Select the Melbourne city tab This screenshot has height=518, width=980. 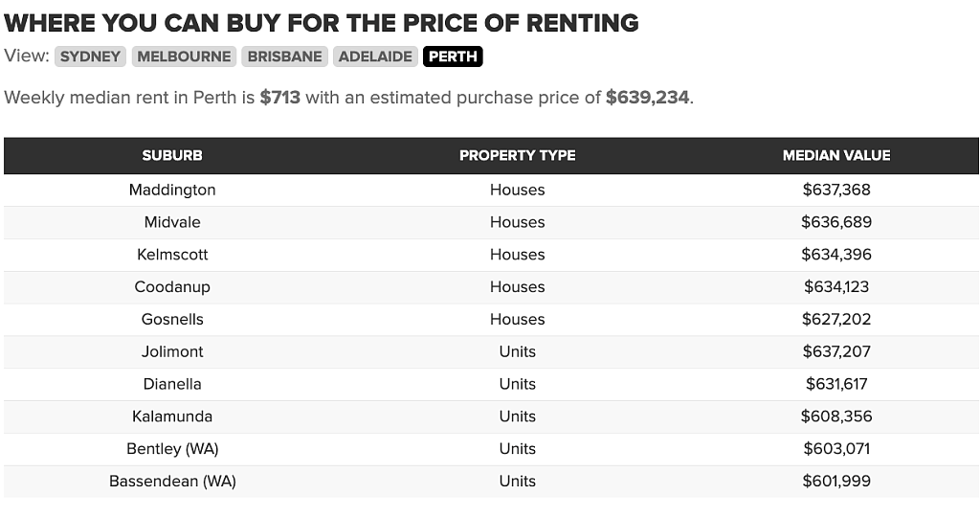(x=184, y=56)
